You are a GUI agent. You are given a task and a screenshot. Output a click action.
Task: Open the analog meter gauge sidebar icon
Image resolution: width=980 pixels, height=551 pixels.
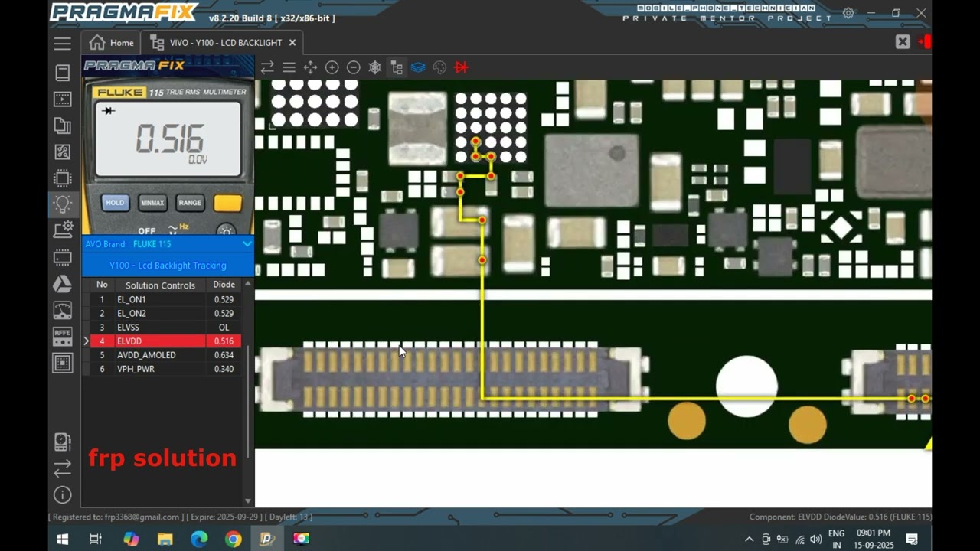(63, 310)
